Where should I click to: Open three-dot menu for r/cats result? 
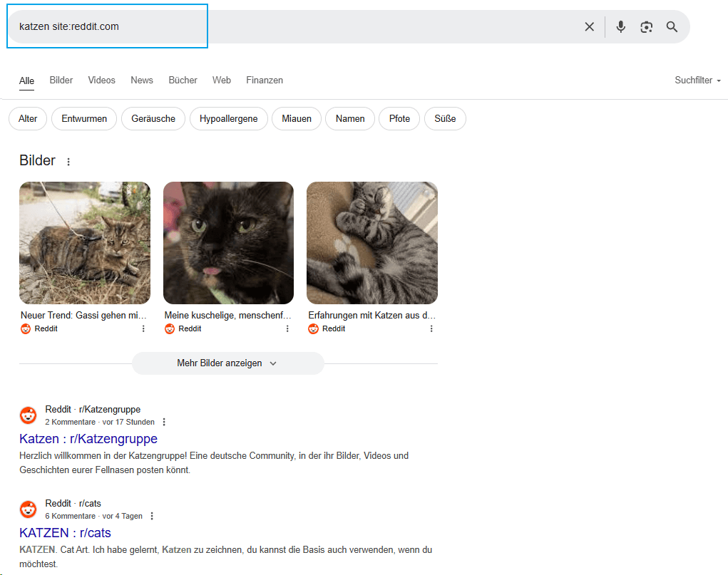pyautogui.click(x=152, y=516)
